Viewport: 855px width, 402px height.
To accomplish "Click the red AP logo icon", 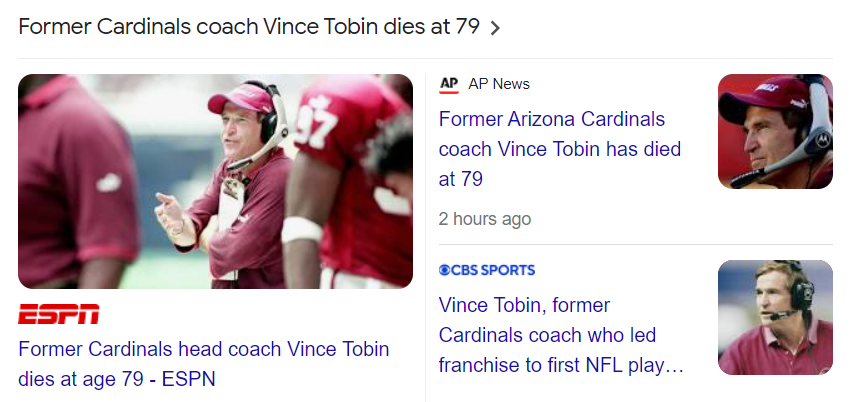I will click(449, 84).
